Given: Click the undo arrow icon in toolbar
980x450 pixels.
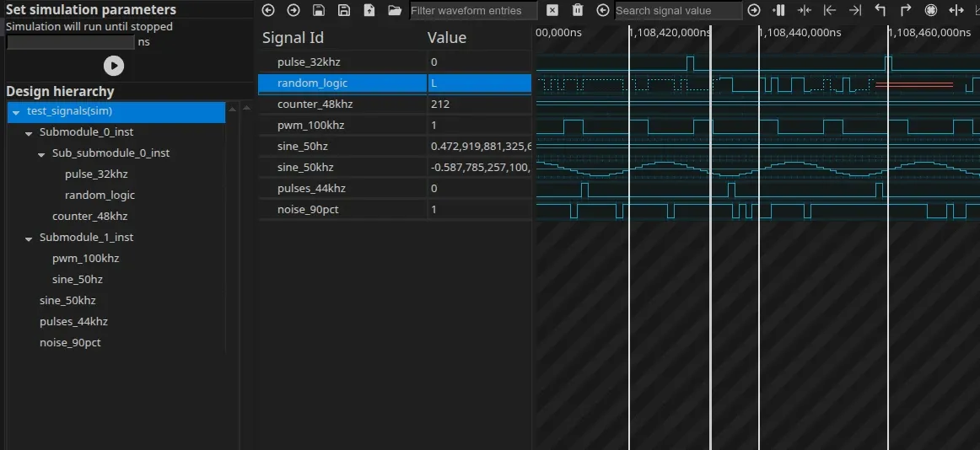Looking at the screenshot, I should point(880,10).
